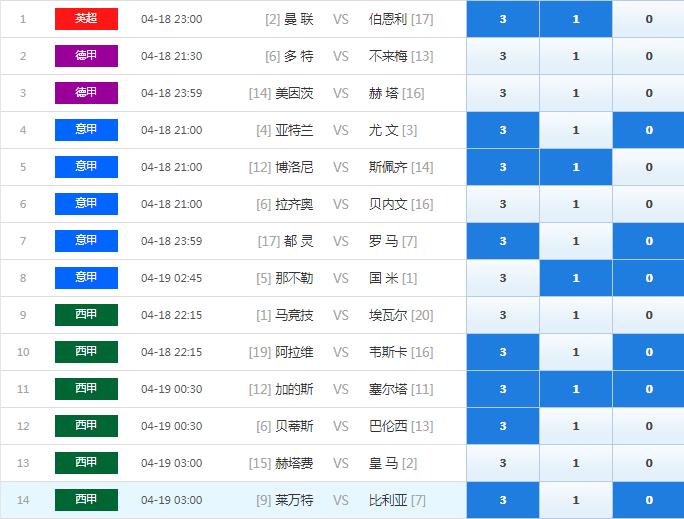The height and width of the screenshot is (519, 684).
Task: Click the blue 意甲 tag for 亚特兰 match
Action: coord(86,130)
